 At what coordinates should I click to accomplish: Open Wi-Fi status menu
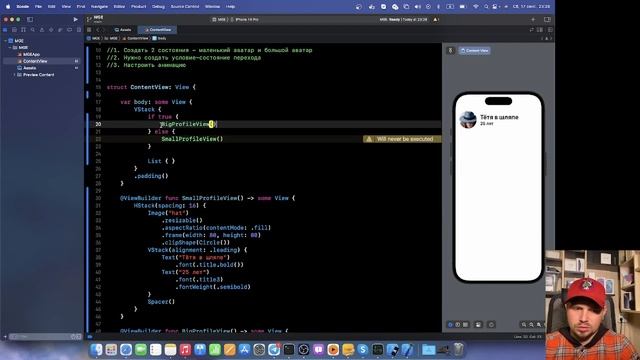point(476,7)
